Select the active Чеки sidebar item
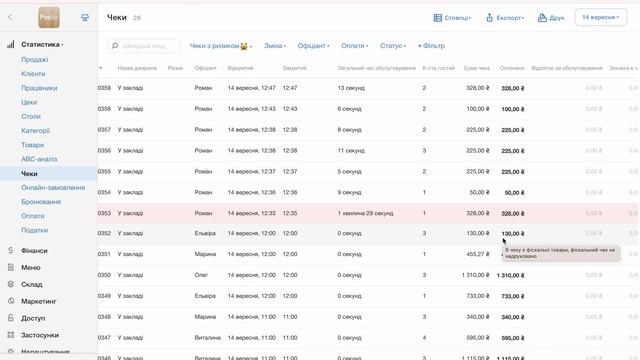640x360 pixels. click(49, 173)
